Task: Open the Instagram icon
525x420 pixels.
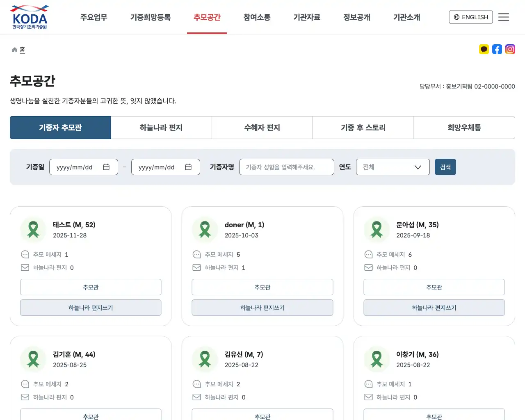Action: [x=510, y=49]
